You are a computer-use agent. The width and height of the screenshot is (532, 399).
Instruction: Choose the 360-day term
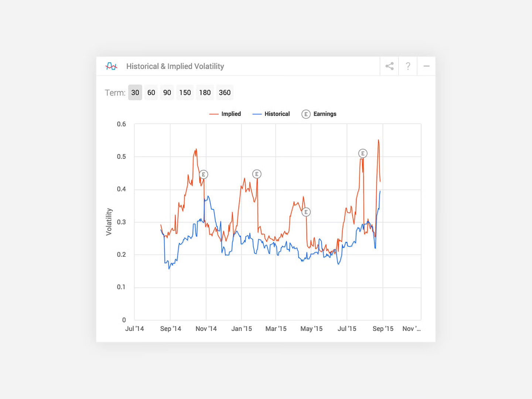pyautogui.click(x=225, y=93)
